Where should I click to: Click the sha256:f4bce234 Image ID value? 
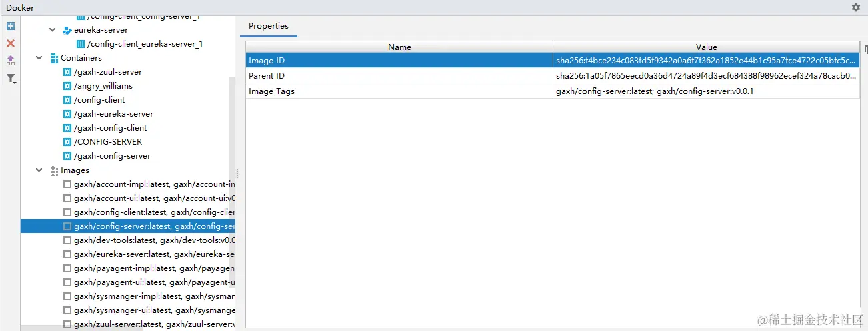pos(706,61)
